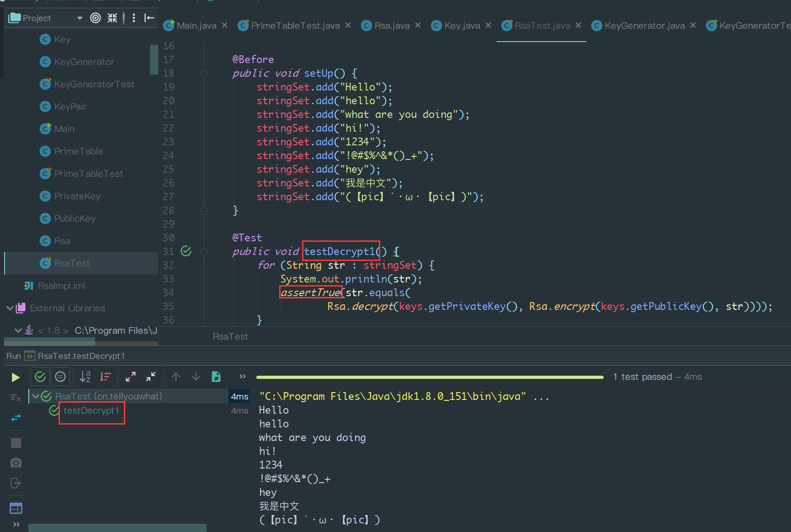Click the exit icon in Run sidebar
Screen dimensions: 791x532
coord(16,483)
